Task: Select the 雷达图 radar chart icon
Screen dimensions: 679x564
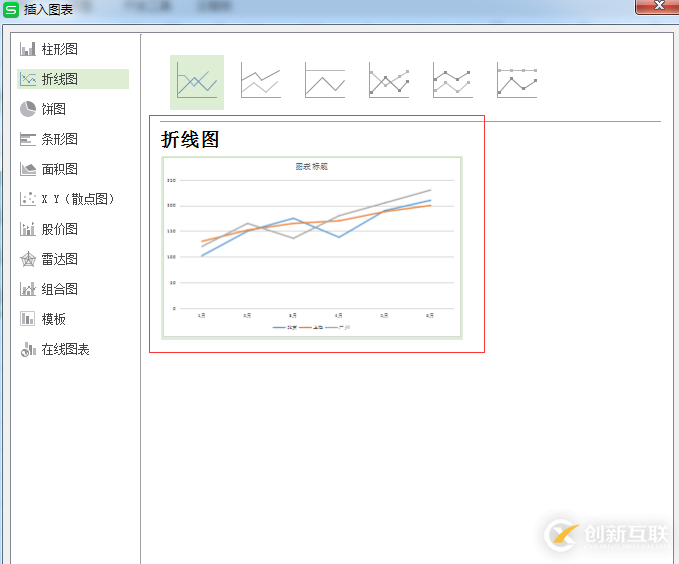Action: coord(28,259)
